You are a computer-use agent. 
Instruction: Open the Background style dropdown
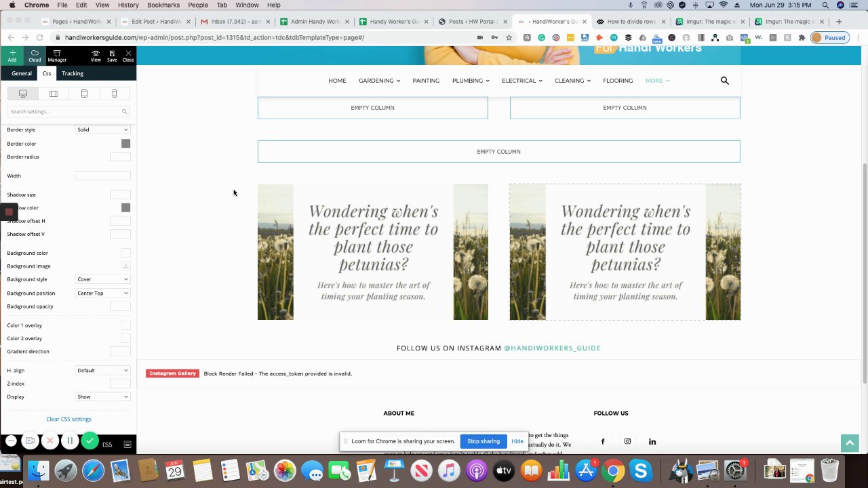click(102, 279)
